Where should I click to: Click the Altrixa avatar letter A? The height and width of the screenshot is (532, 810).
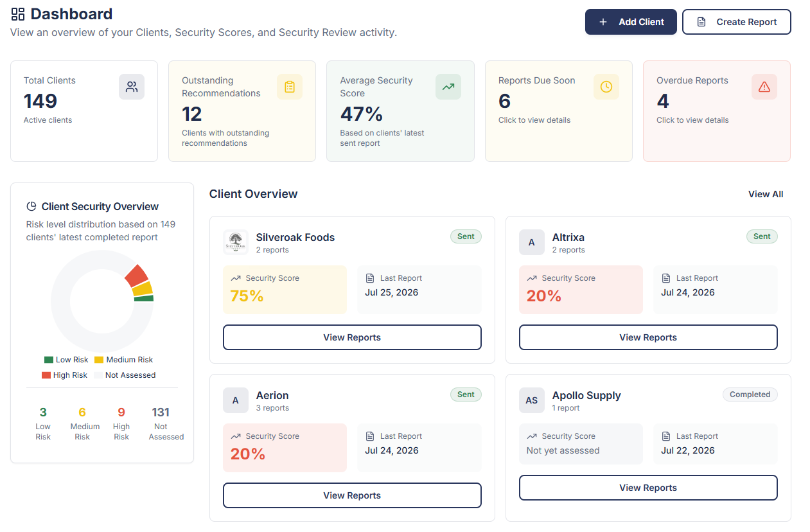pos(532,242)
